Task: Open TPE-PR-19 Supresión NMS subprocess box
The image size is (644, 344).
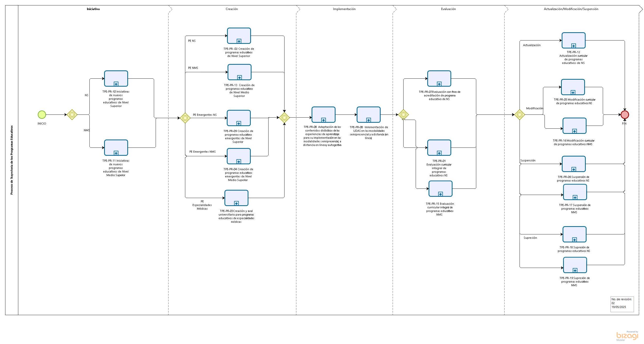Action: 575,265
